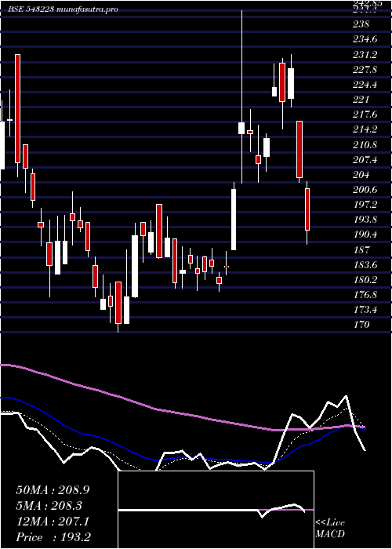Select the 176.8 price level label
Screen dimensions: 392x549
tap(365, 295)
